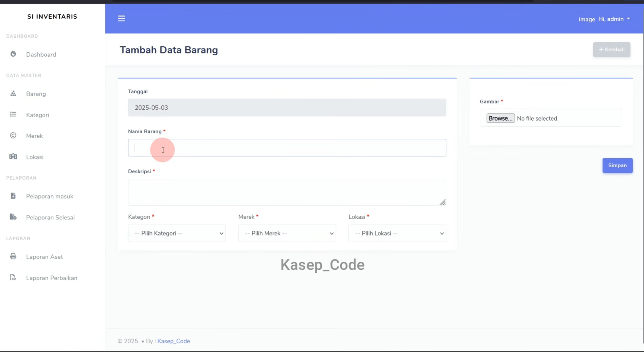This screenshot has width=644, height=352.
Task: Open the Pilih Lokasi dropdown
Action: tap(397, 233)
